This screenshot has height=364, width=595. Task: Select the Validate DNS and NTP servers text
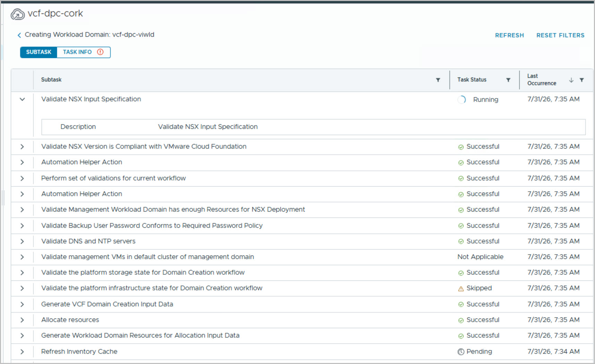coord(88,241)
